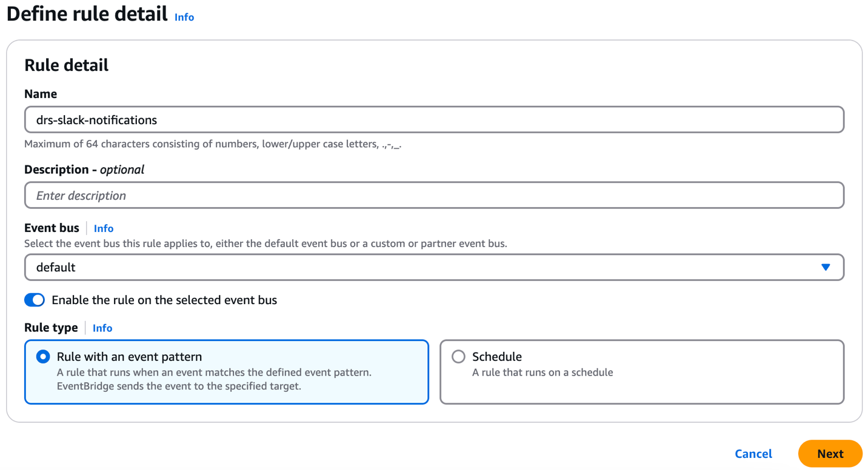Open the Event bus dropdown arrow
The height and width of the screenshot is (470, 868).
pos(826,266)
